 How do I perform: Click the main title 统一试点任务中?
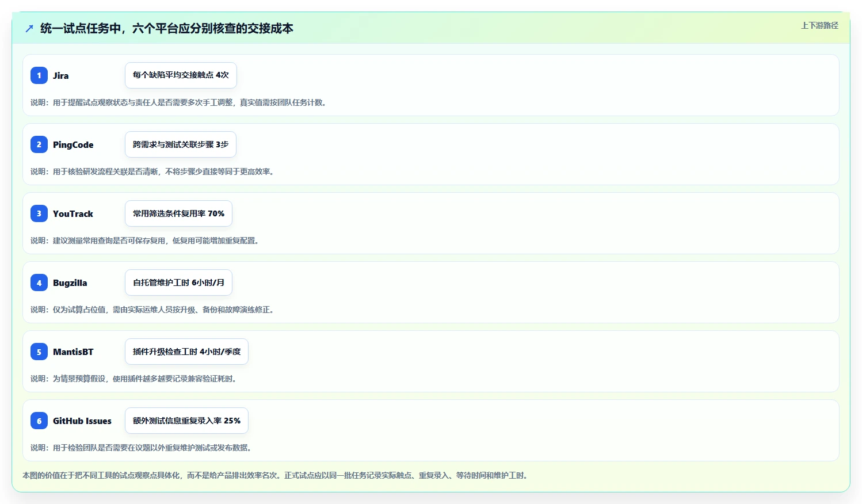(167, 28)
